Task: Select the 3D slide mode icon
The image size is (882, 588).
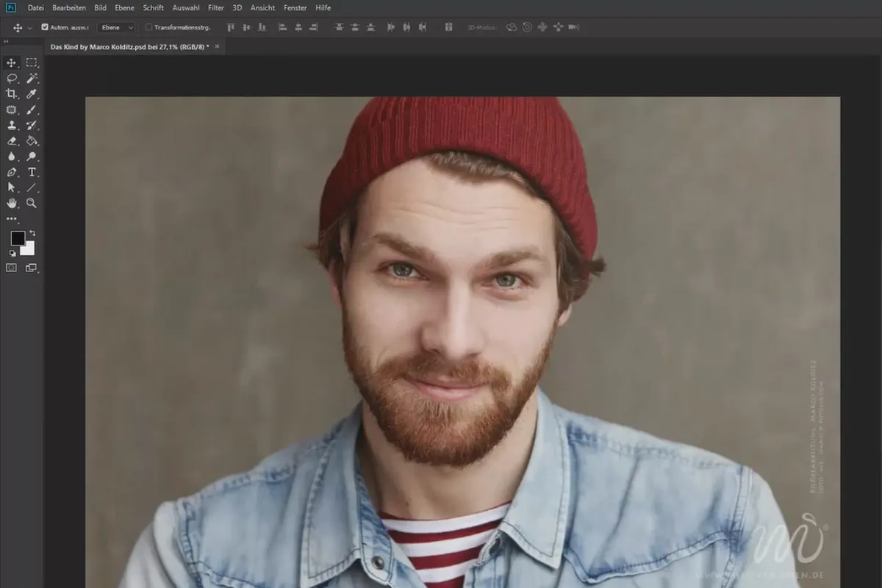Action: [558, 27]
